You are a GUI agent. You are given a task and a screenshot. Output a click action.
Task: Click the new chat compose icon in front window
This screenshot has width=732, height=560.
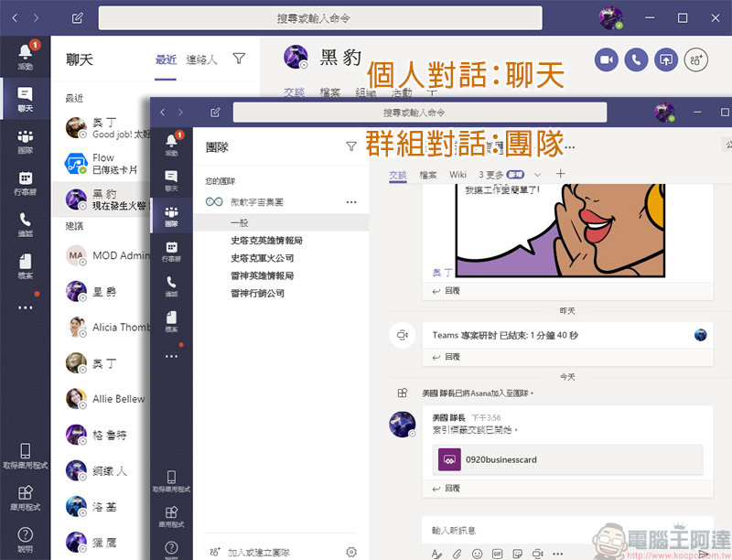tap(215, 113)
